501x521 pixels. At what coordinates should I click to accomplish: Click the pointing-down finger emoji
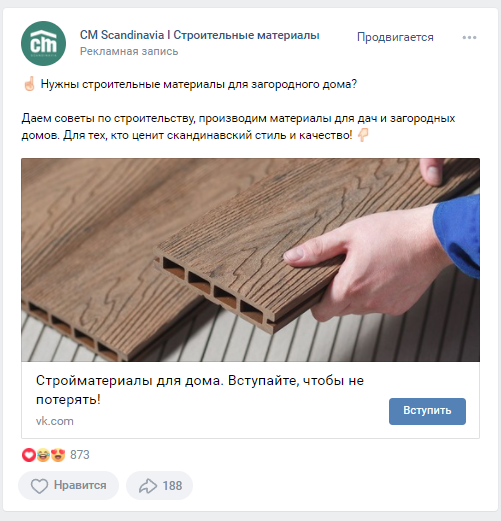point(363,135)
